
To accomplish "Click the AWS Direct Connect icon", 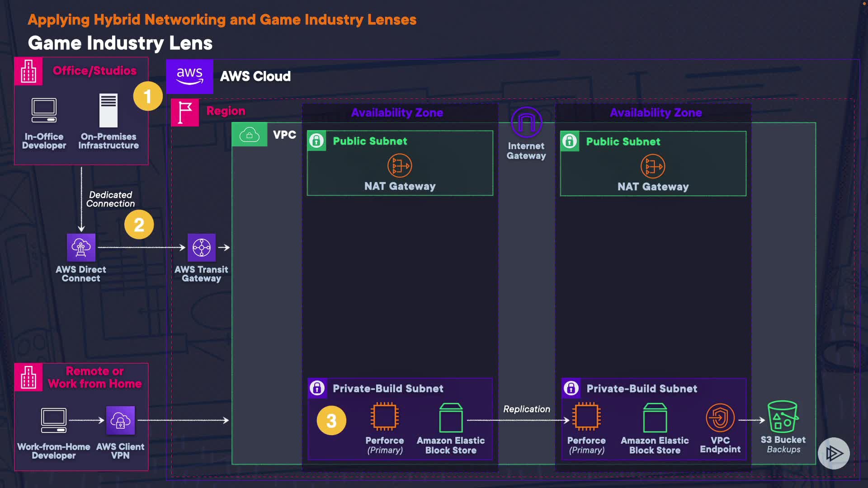I will coord(81,247).
